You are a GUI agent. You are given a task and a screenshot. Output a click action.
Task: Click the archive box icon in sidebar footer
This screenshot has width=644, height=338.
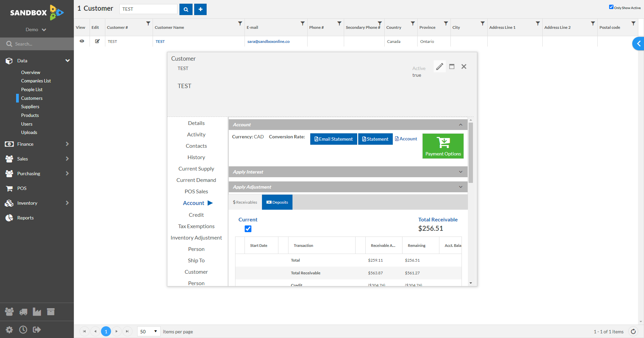pyautogui.click(x=51, y=312)
